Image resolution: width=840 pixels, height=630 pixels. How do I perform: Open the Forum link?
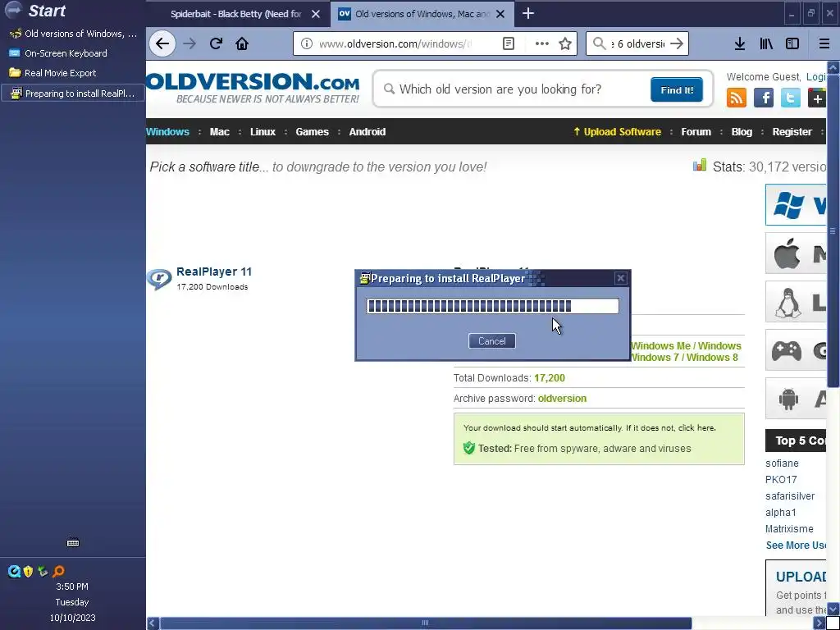click(696, 132)
